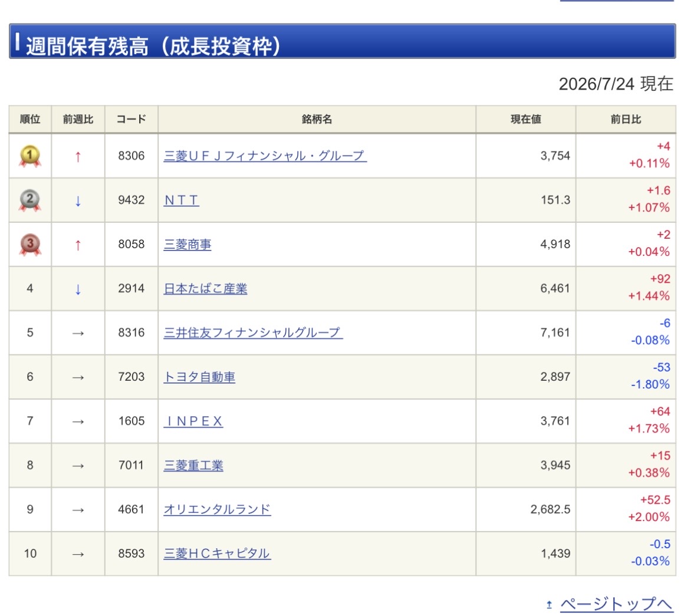Click the コード column header

click(x=131, y=119)
